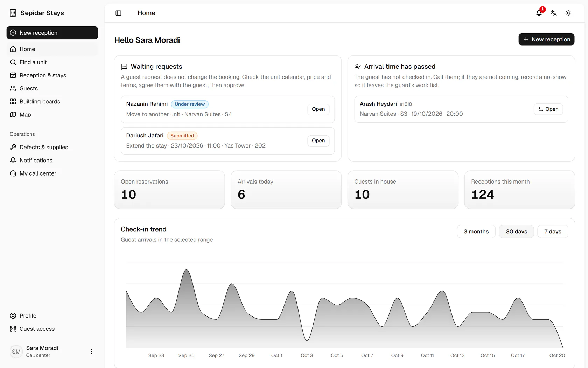588x368 pixels.
Task: Click the reservation number #1618
Action: tap(406, 104)
